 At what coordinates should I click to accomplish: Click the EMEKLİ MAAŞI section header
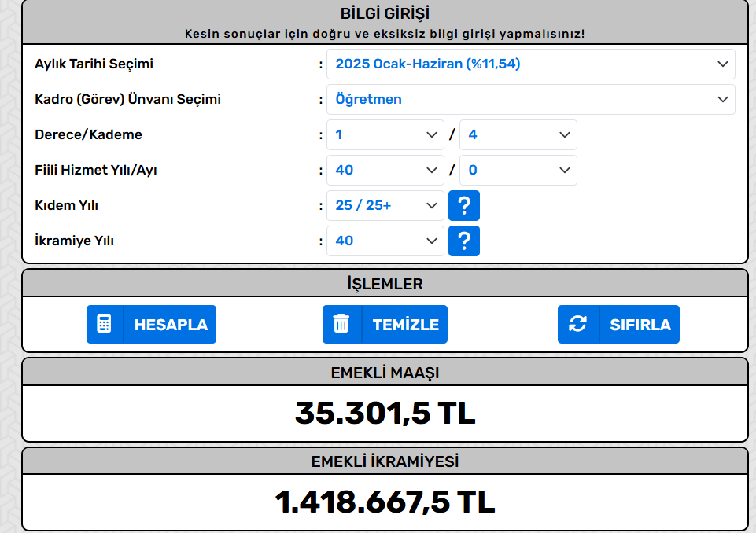tap(385, 373)
